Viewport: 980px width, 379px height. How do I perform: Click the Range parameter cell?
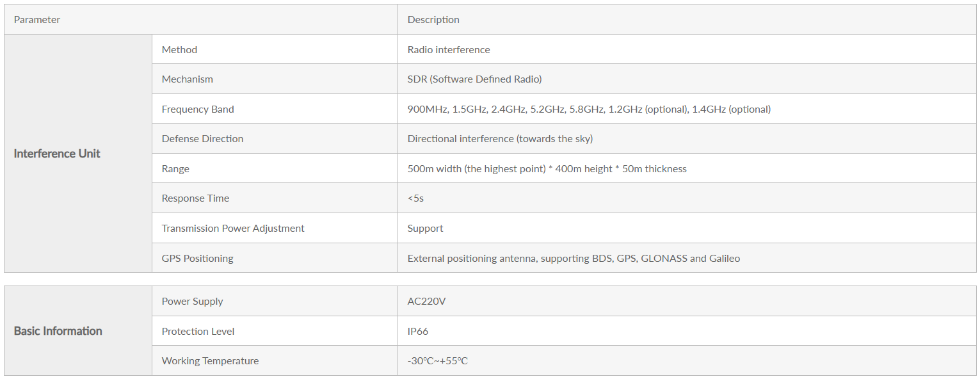coord(275,168)
